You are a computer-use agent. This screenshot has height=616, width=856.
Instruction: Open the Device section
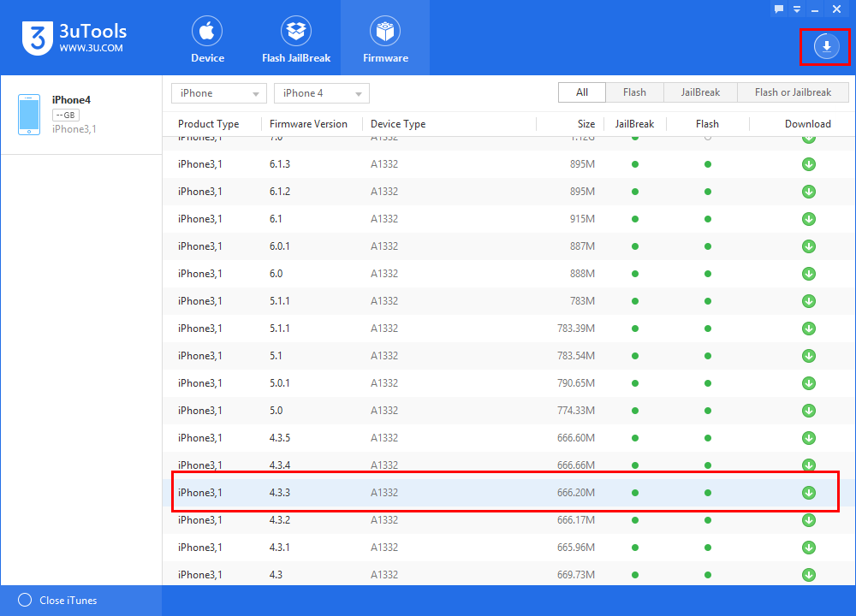(207, 38)
